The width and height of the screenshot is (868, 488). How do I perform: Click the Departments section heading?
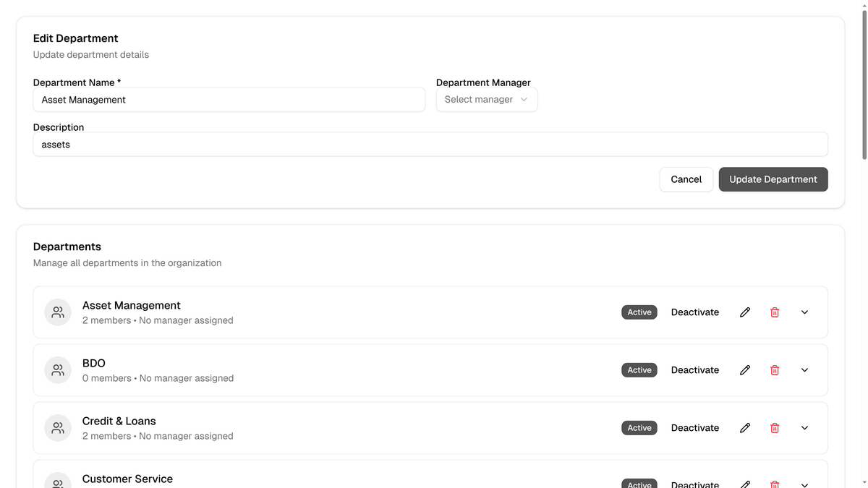click(x=67, y=247)
